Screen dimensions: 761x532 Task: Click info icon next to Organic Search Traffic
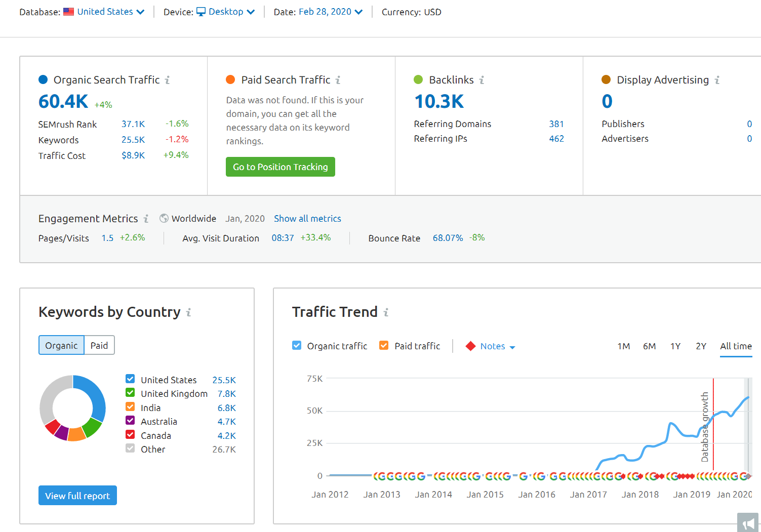(168, 80)
